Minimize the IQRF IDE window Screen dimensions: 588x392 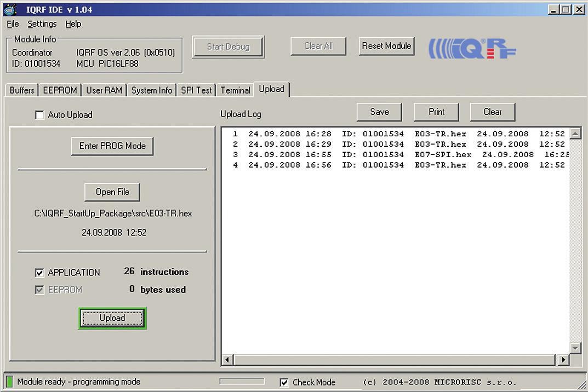(x=553, y=9)
